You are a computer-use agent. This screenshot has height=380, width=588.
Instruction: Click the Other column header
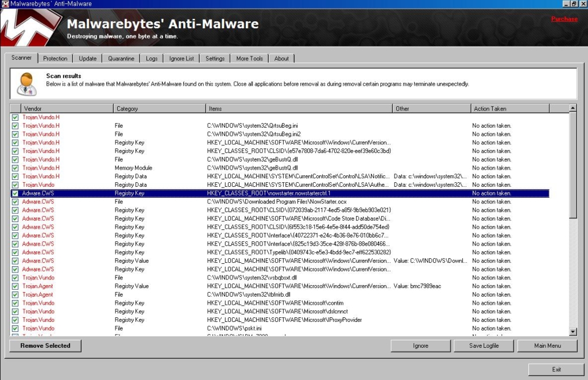[x=431, y=109]
